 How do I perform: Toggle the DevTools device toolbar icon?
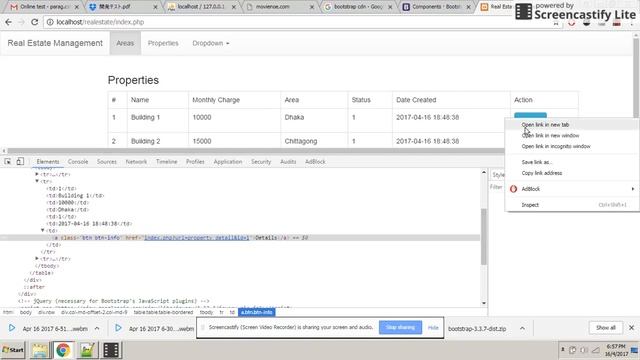(20, 162)
